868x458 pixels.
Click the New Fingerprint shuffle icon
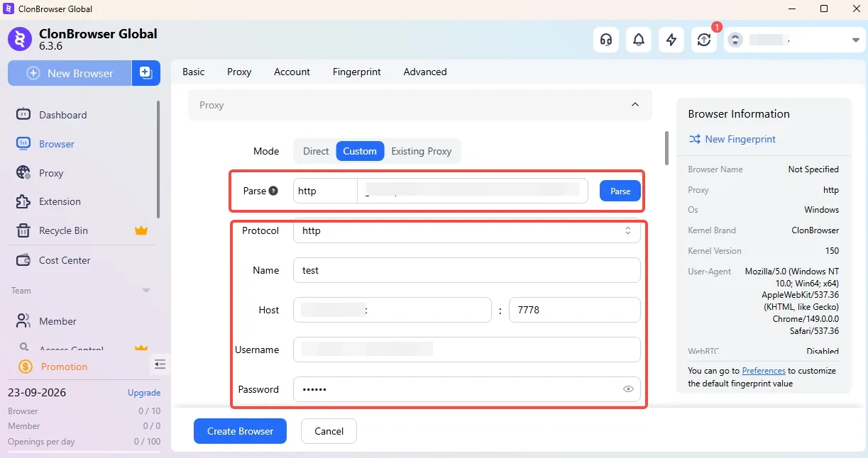695,139
